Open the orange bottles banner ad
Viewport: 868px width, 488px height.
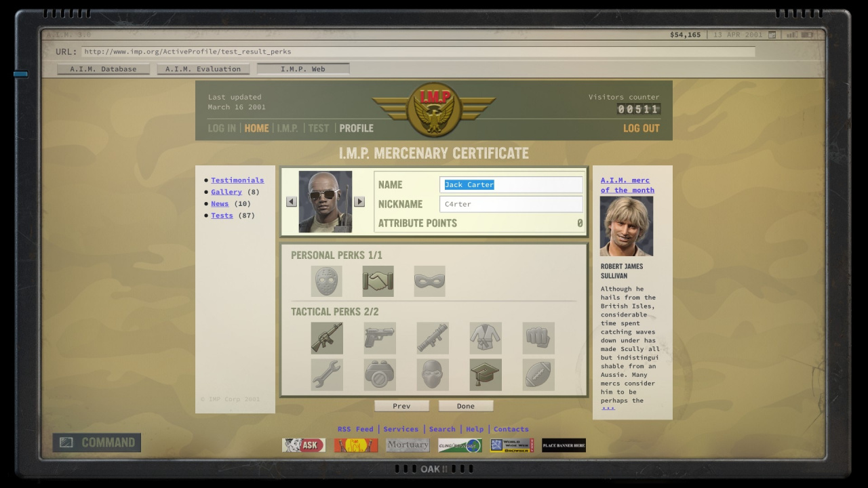356,445
